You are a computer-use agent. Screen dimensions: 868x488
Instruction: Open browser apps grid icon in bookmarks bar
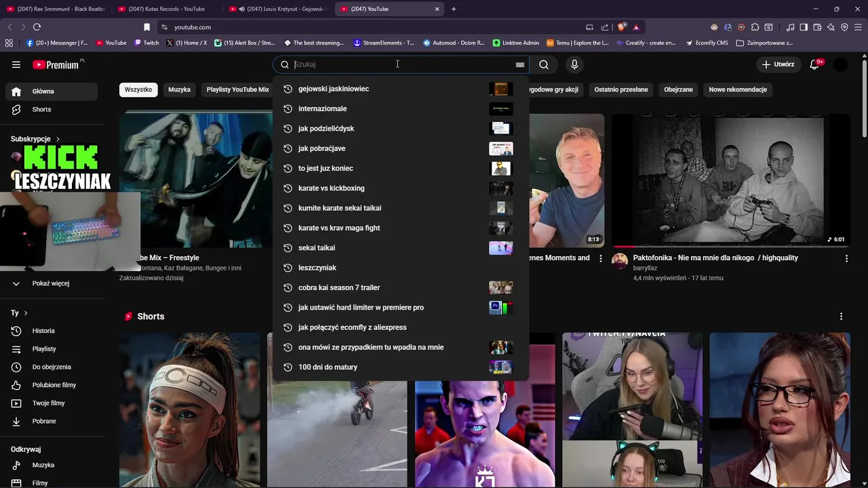tap(9, 43)
